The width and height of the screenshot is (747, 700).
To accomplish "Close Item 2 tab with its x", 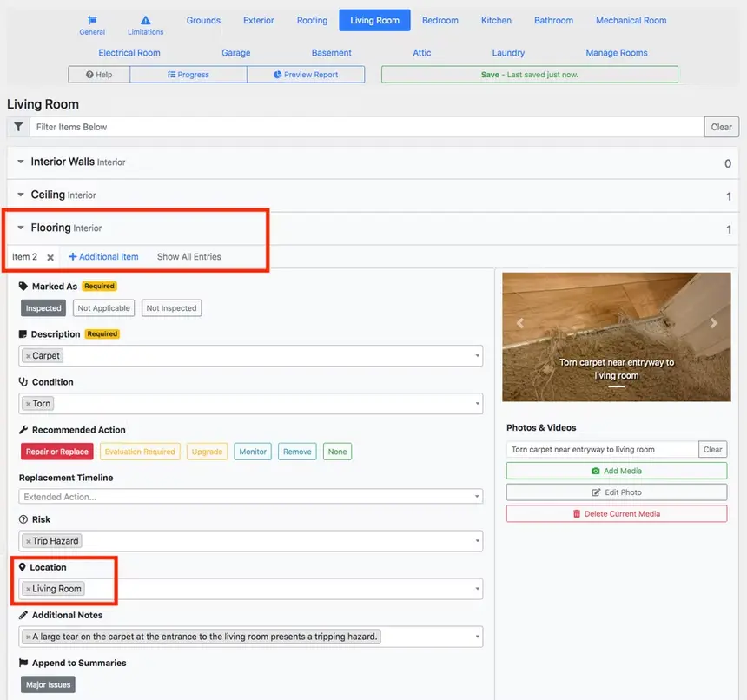I will tap(50, 257).
